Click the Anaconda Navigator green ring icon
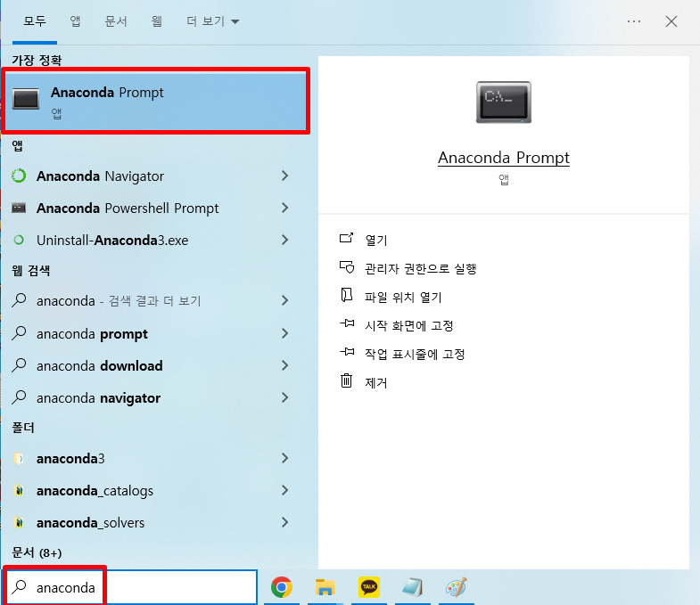Screen dimensions: 700x605 pyautogui.click(x=19, y=176)
